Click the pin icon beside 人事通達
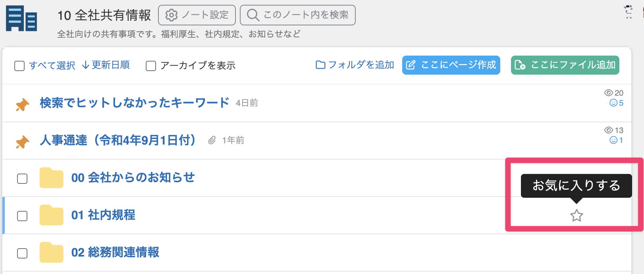The image size is (644, 274). tap(22, 142)
